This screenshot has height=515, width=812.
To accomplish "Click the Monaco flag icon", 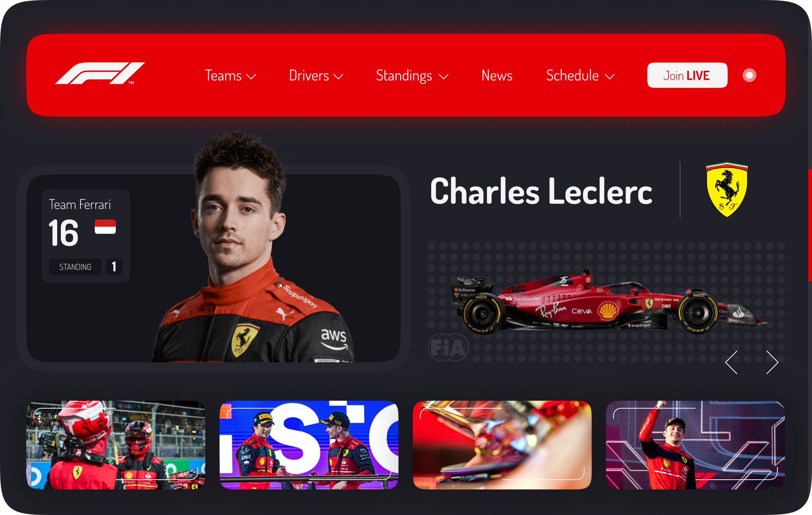I will point(105,227).
